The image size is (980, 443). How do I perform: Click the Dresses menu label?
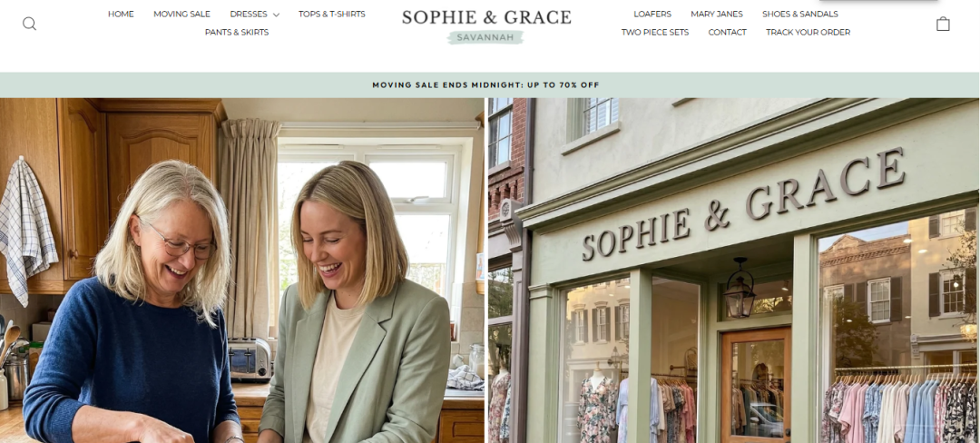[248, 14]
